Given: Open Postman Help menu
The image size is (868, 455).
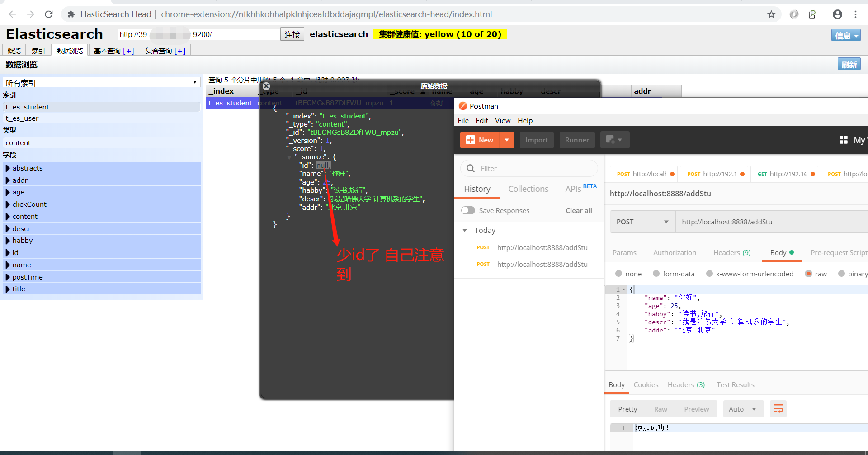Looking at the screenshot, I should click(525, 120).
